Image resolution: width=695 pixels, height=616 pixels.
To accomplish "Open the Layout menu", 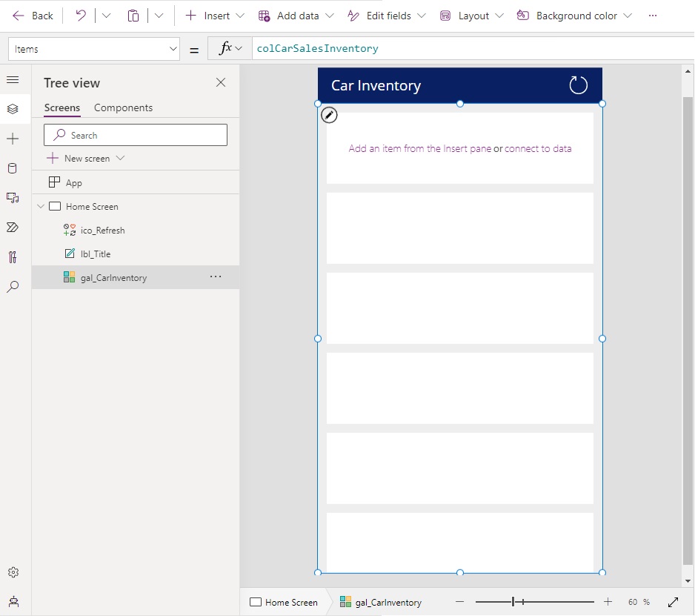I will tap(471, 16).
